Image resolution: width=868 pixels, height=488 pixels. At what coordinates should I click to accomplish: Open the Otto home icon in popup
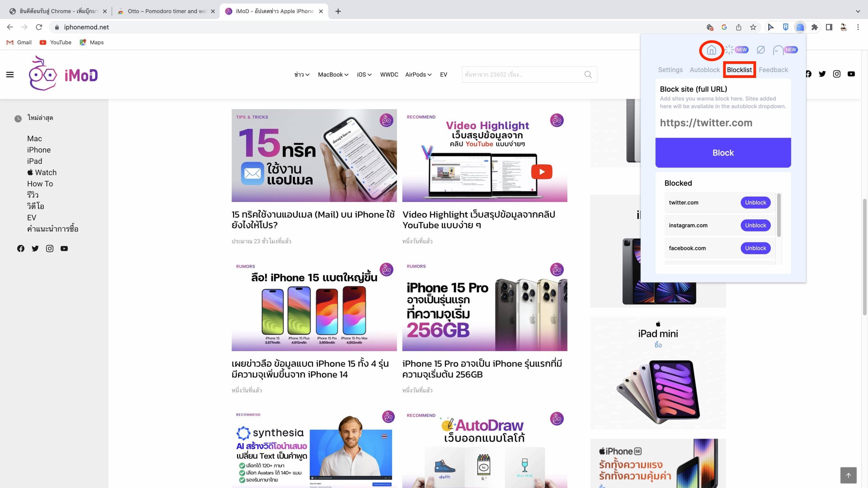point(711,50)
